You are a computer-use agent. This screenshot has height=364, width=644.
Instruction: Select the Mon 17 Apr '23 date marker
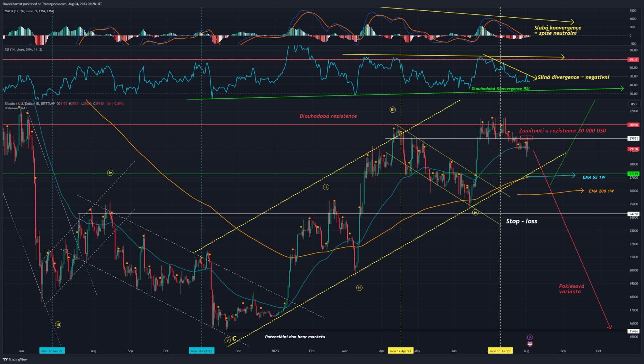point(401,351)
